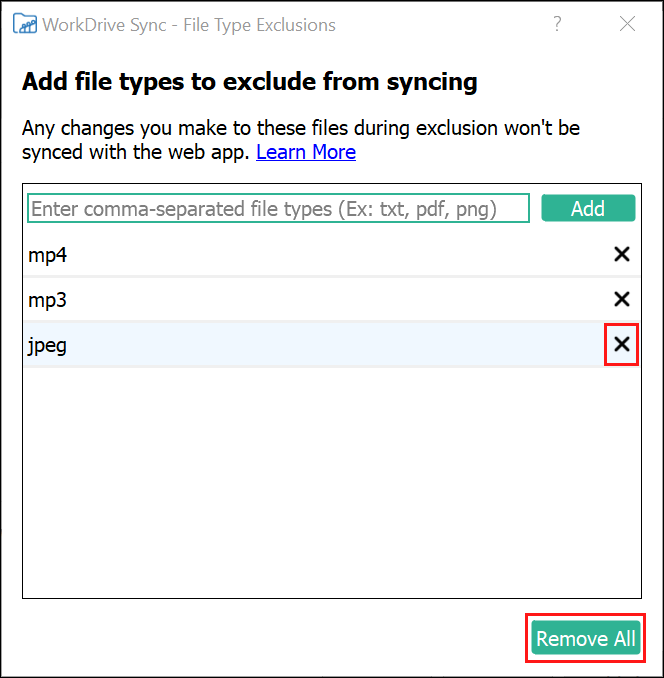Open the Learn More link
Screen dimensions: 664x678
(x=306, y=152)
